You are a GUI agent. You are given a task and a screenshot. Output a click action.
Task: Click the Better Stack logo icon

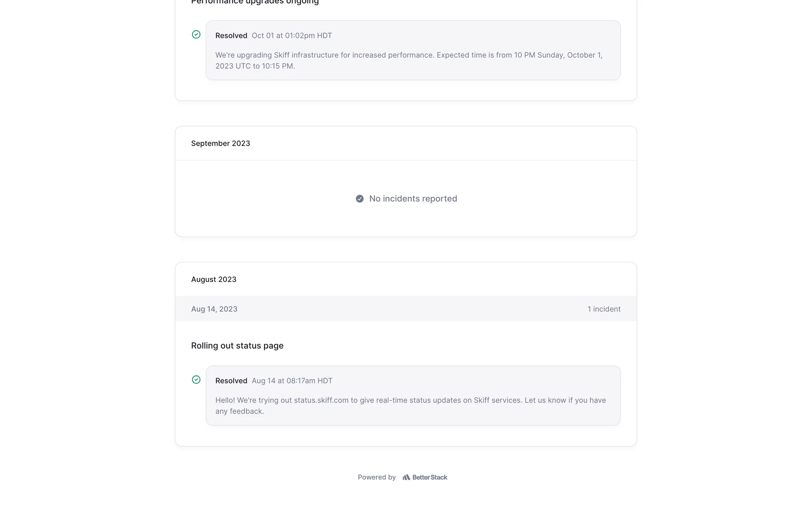[406, 478]
